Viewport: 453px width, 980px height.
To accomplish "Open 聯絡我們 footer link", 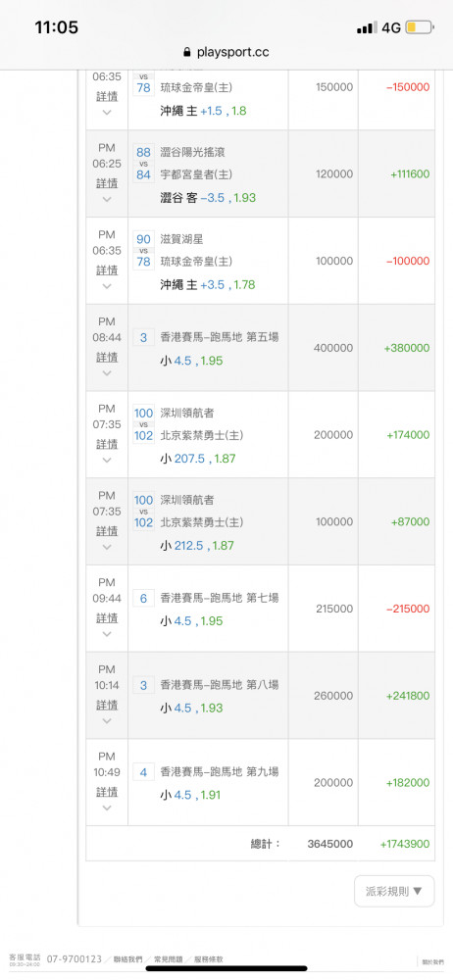I will [128, 959].
